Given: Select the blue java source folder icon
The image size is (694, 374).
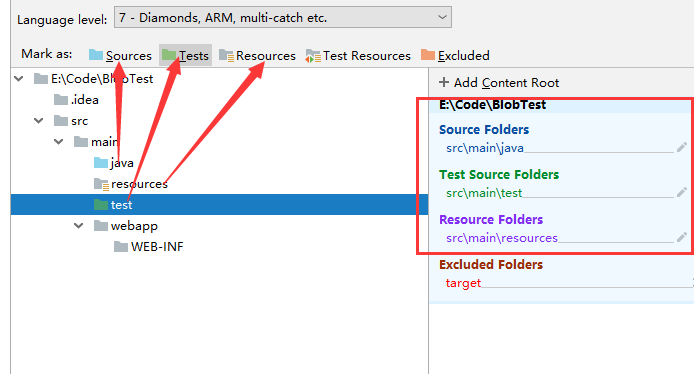Looking at the screenshot, I should pyautogui.click(x=101, y=163).
